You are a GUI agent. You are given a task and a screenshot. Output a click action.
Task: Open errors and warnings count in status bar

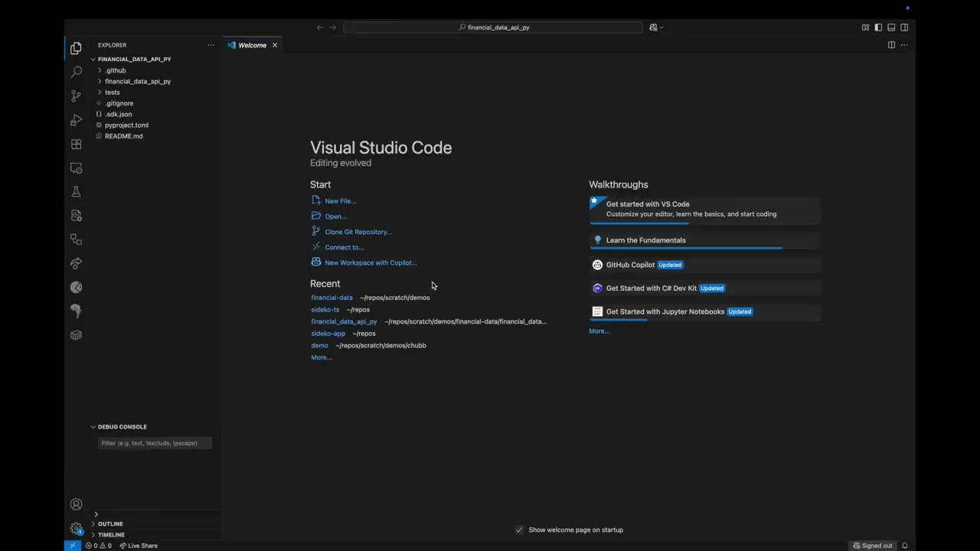[x=98, y=546]
